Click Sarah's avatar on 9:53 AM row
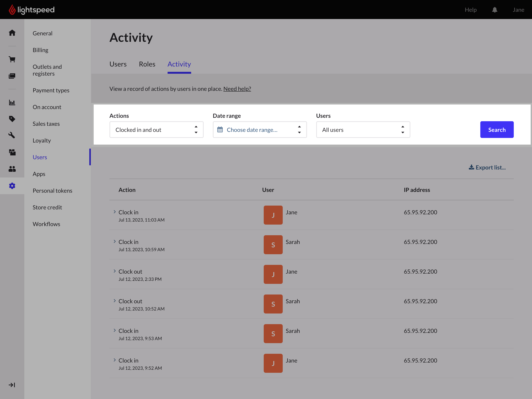532x399 pixels. tap(273, 334)
